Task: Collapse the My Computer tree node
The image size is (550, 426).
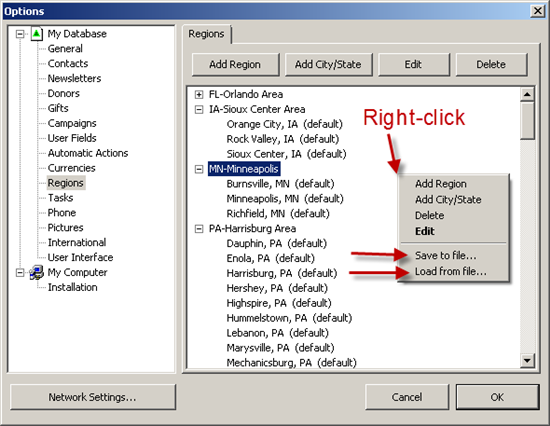Action: 20,272
